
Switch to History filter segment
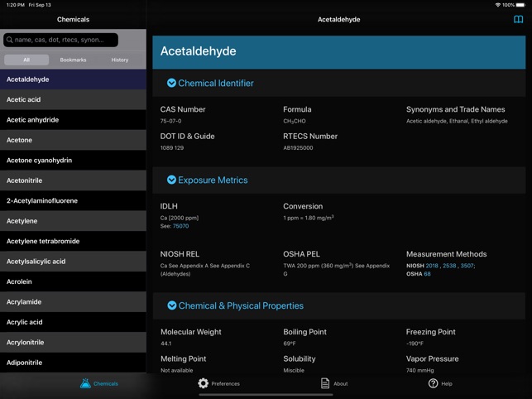click(x=120, y=60)
